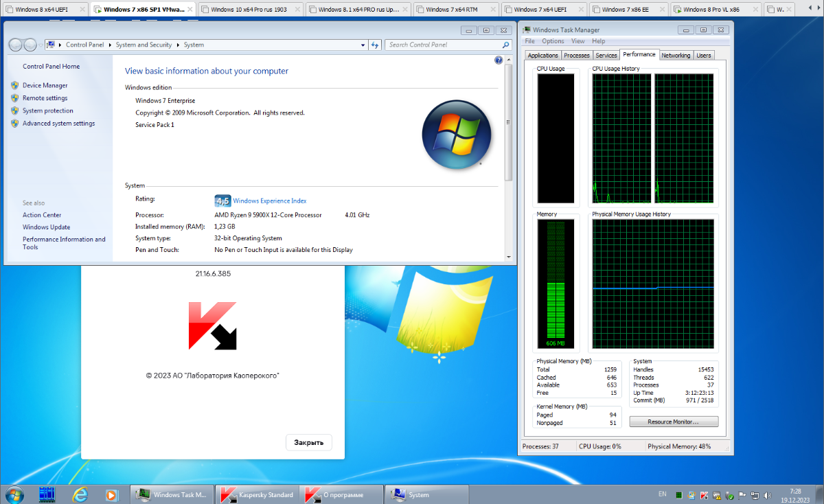The image size is (824, 504).
Task: Click the shield icon beside System protection
Action: (x=15, y=111)
